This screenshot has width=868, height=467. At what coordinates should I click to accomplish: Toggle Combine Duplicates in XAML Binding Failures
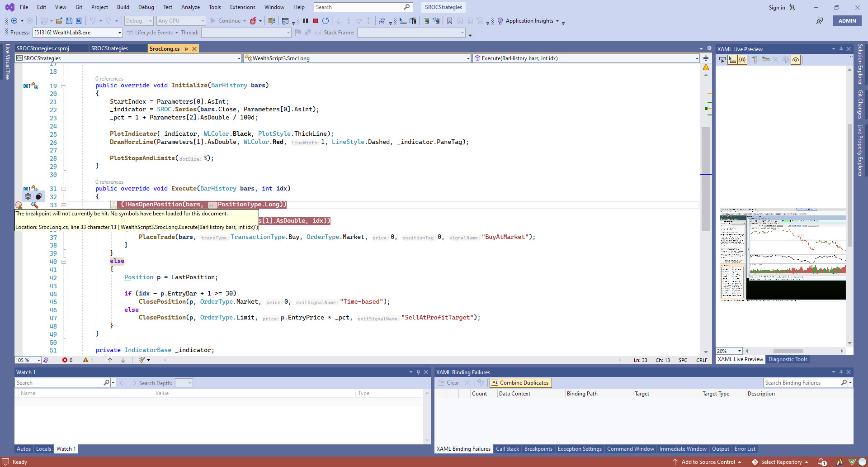520,383
